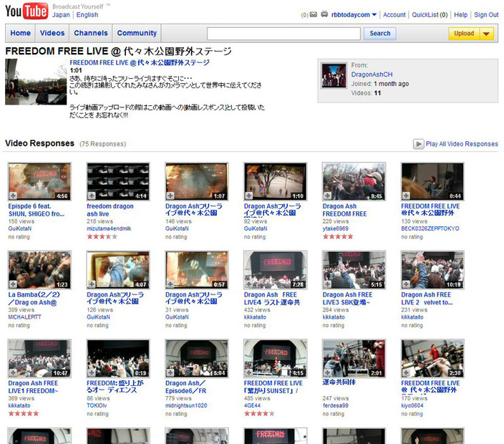Click the Account menu link
This screenshot has height=444, width=504.
click(x=394, y=15)
